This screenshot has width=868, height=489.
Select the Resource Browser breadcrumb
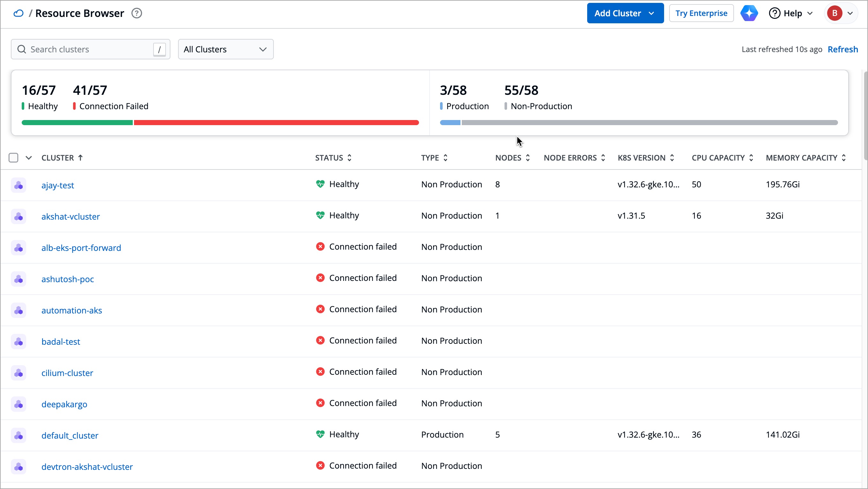80,13
